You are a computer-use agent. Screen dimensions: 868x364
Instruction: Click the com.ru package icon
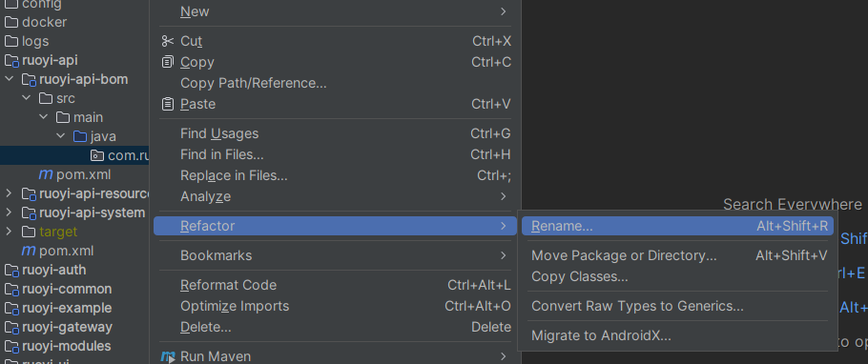point(97,156)
